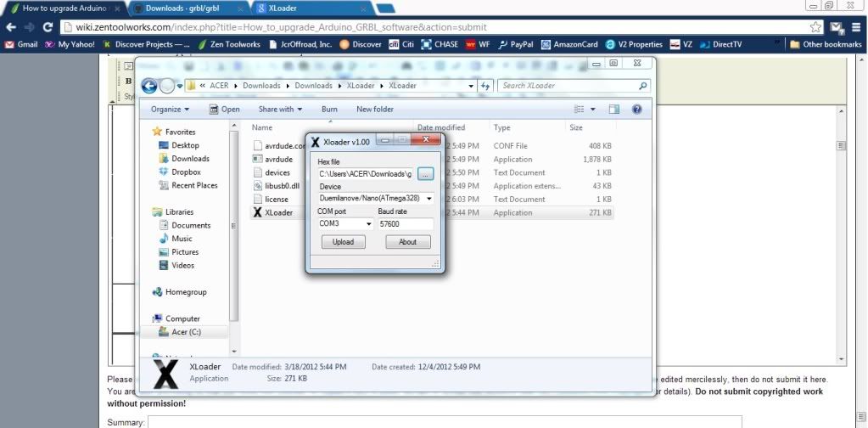
Task: Select Libraries in the navigation pane
Action: pos(179,212)
